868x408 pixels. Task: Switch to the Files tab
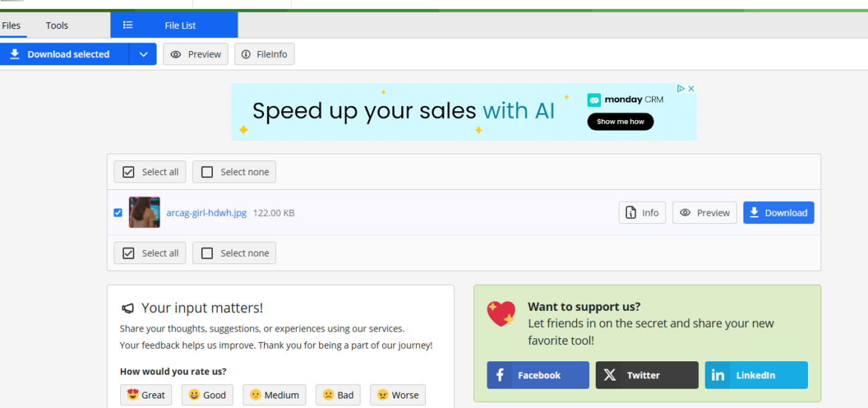click(11, 25)
